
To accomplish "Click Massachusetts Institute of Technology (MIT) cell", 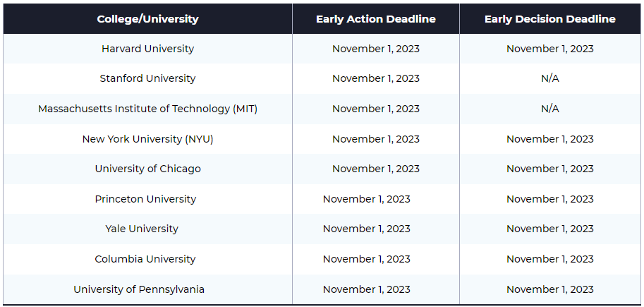I will pos(147,109).
